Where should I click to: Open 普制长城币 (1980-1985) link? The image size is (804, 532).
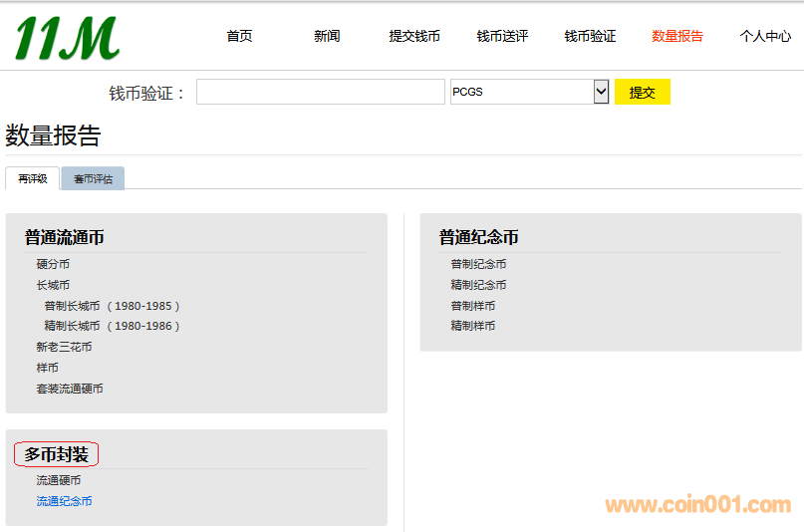point(112,306)
